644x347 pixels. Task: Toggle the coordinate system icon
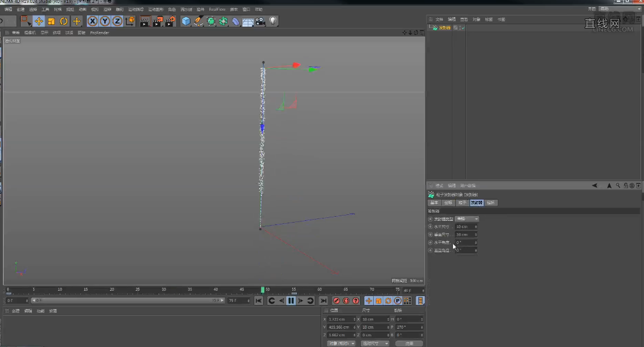pos(130,21)
